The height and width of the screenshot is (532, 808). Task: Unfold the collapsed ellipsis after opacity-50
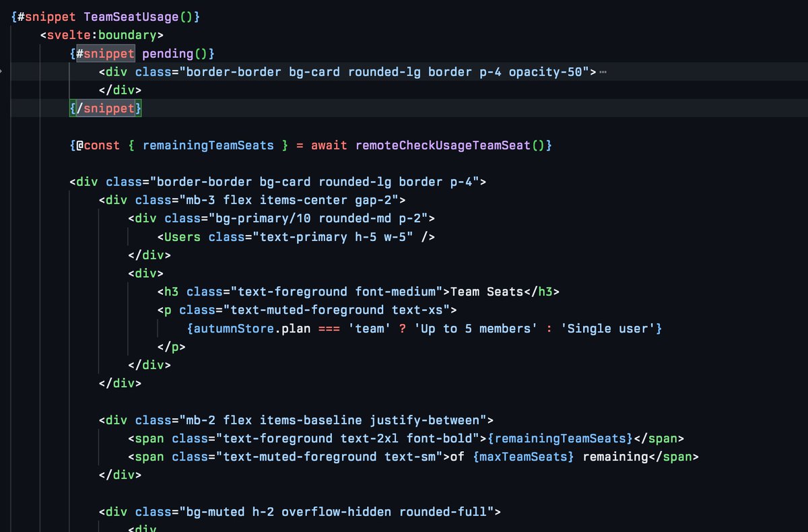coord(603,72)
